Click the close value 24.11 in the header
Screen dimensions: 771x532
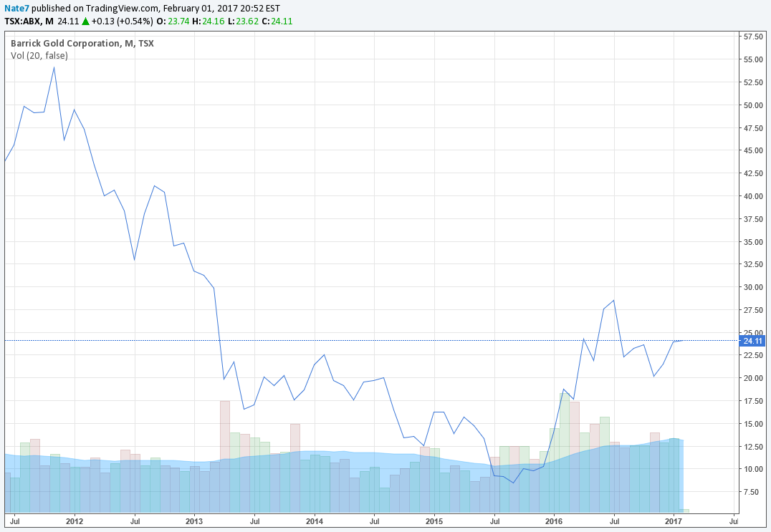282,21
